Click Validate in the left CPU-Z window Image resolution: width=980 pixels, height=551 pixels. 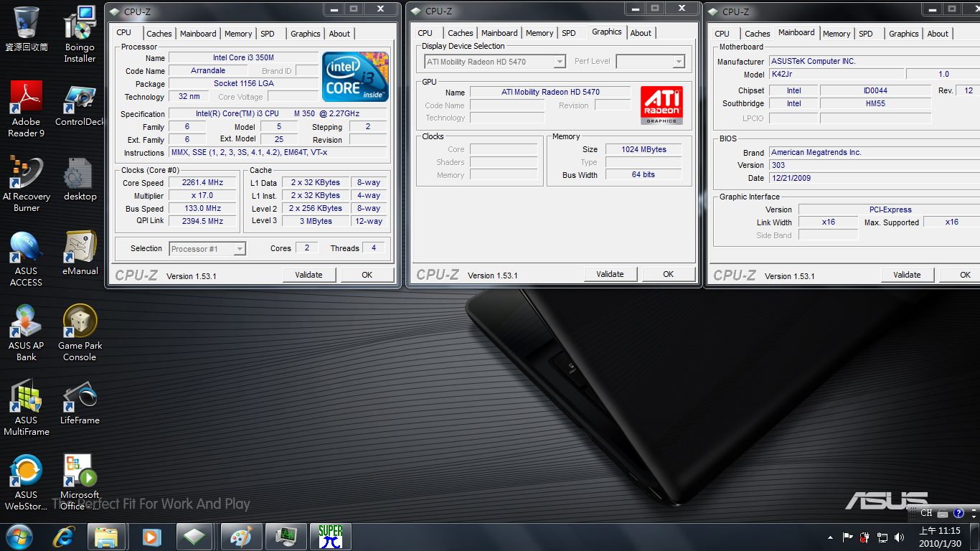[x=309, y=275]
